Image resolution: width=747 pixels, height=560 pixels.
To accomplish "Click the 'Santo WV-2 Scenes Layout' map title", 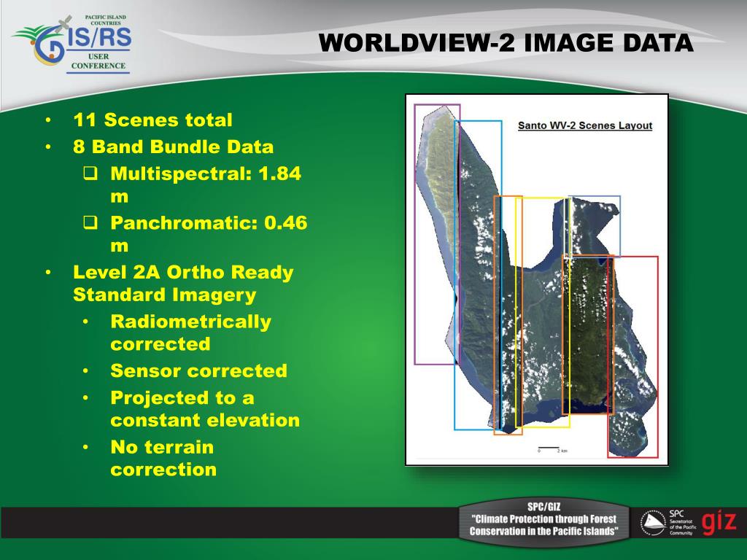I will click(585, 125).
